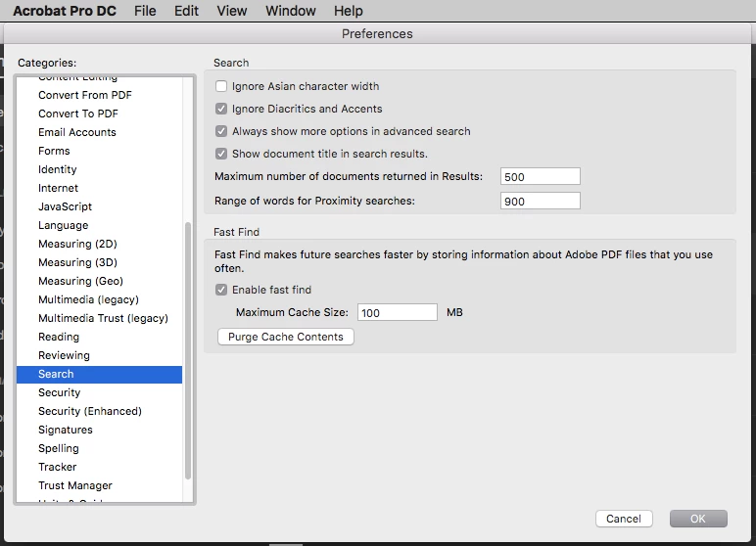Select Measuring (Geo) category
The image size is (756, 546).
(99, 281)
